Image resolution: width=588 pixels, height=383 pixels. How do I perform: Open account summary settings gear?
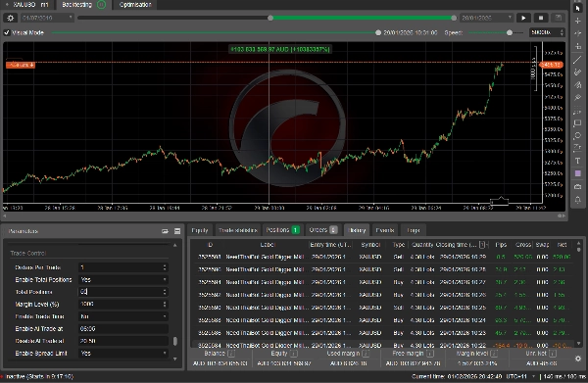click(578, 359)
